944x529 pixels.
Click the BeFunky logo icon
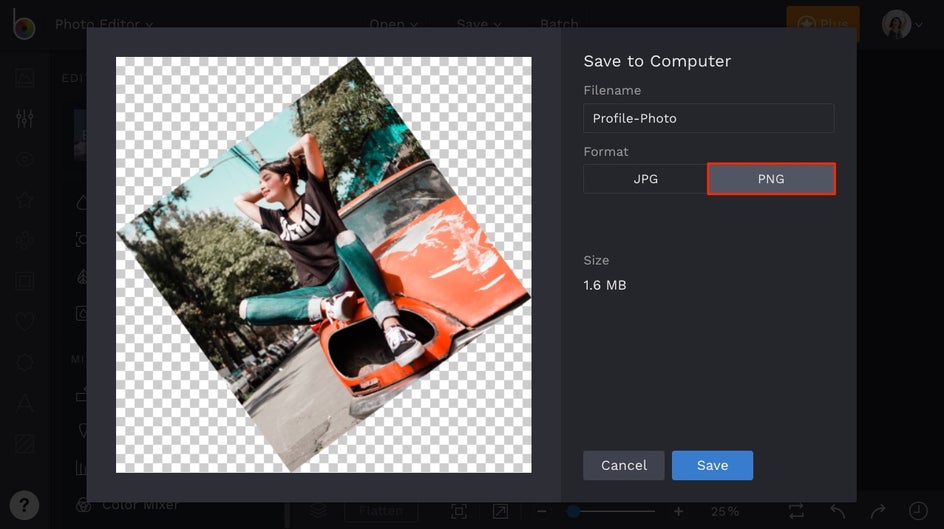click(x=24, y=24)
